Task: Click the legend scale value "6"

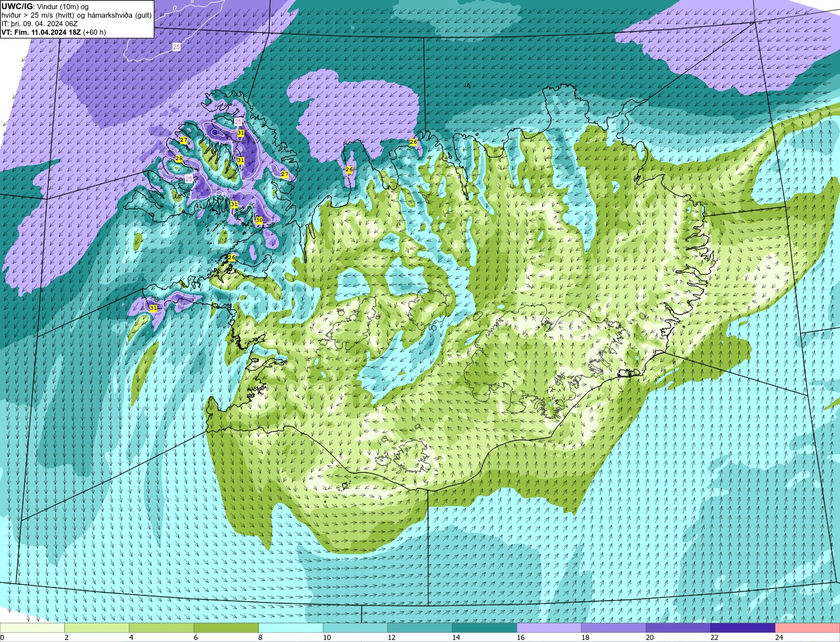Action: (x=194, y=637)
